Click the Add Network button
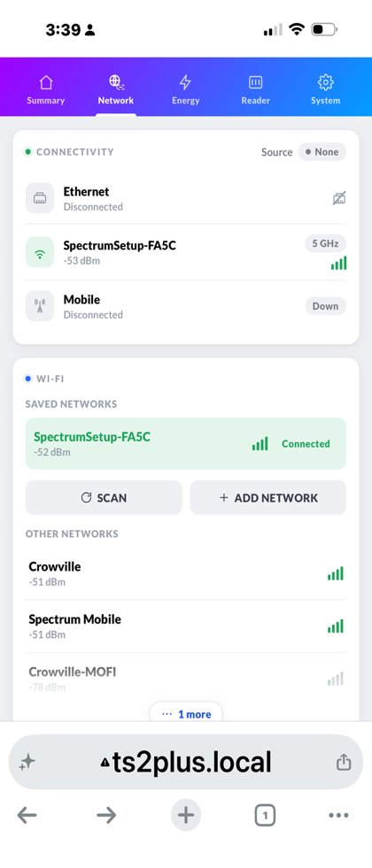The height and width of the screenshot is (868, 372). (268, 497)
